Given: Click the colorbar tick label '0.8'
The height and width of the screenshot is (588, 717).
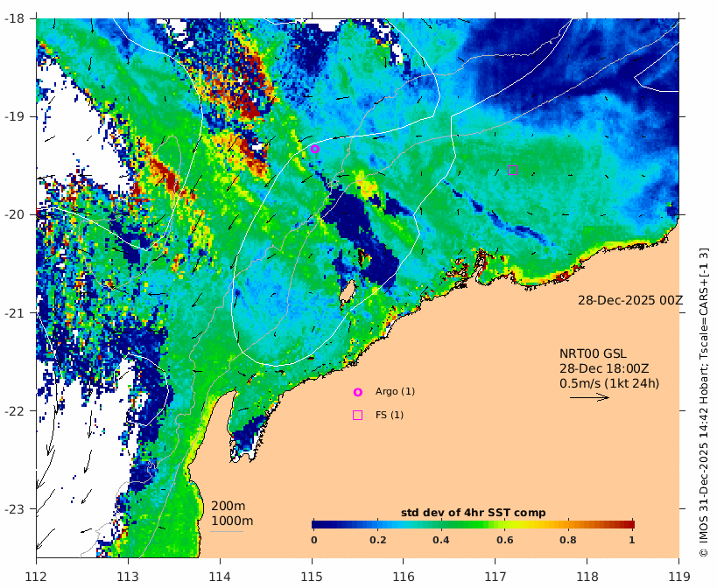Looking at the screenshot, I should click(x=568, y=540).
